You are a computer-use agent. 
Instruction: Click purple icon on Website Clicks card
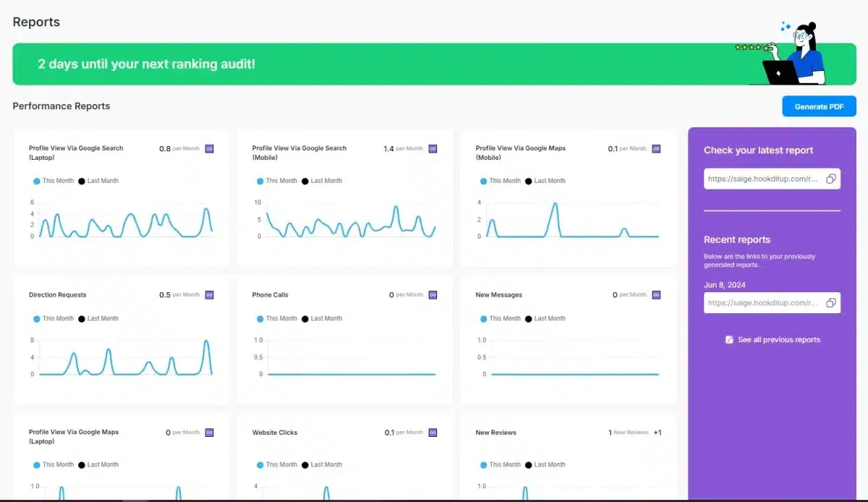click(433, 433)
